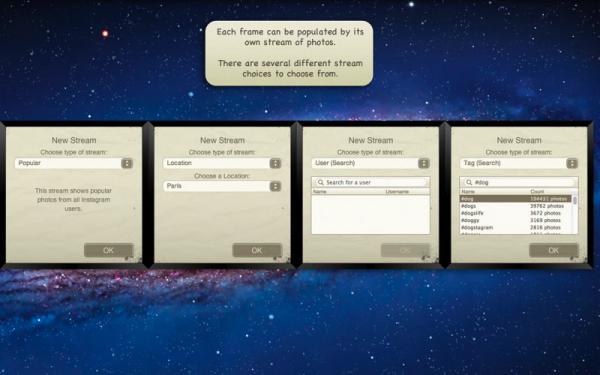
Task: Click the stepper arrows beside Paris
Action: pyautogui.click(x=276, y=186)
